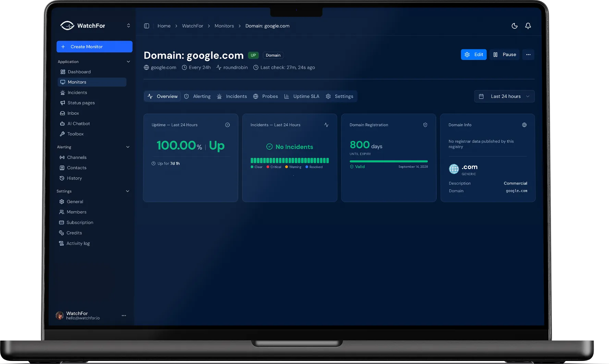
Task: Click the WatchFor logo icon
Action: point(67,26)
